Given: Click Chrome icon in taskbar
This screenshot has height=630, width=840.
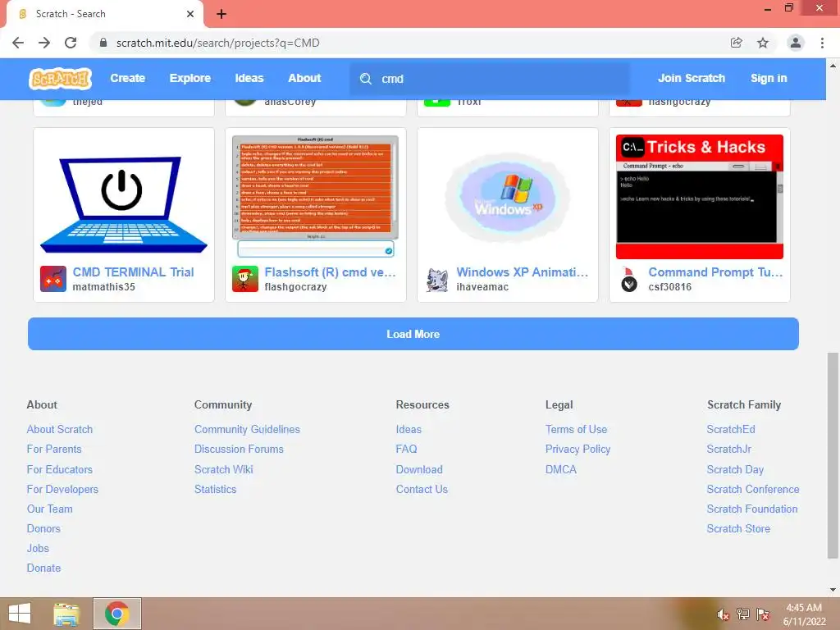Looking at the screenshot, I should (x=116, y=614).
